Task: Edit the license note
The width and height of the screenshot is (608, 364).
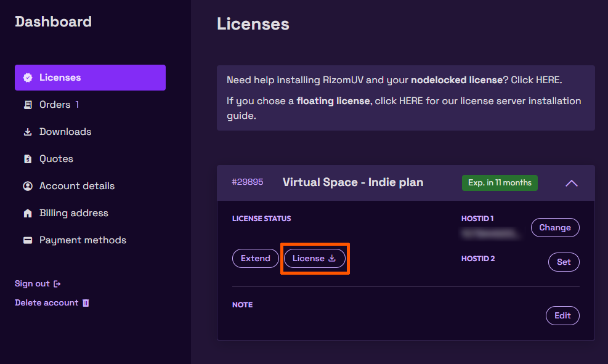Action: (x=562, y=315)
